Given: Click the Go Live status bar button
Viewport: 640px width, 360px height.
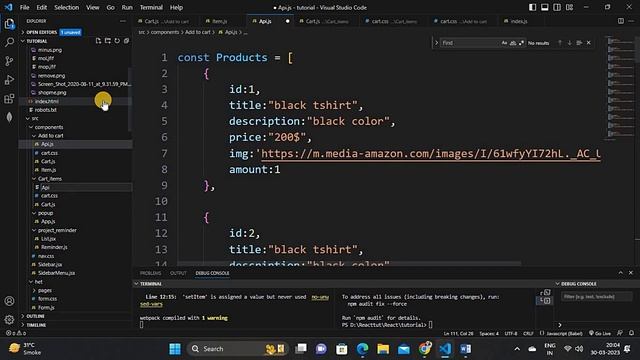Looking at the screenshot, I should (x=600, y=333).
